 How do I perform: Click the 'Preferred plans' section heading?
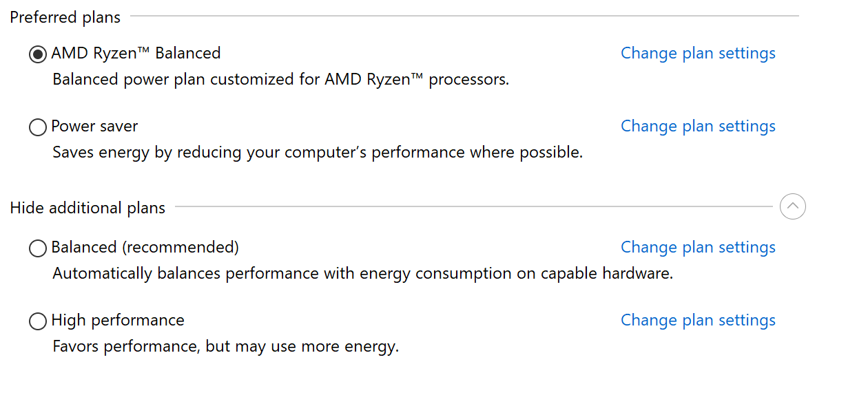click(x=65, y=18)
